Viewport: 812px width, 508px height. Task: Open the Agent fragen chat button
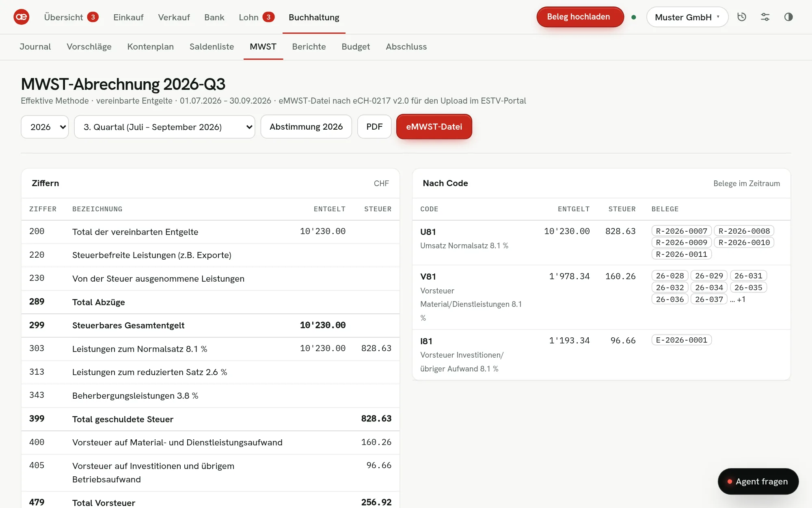tap(758, 482)
